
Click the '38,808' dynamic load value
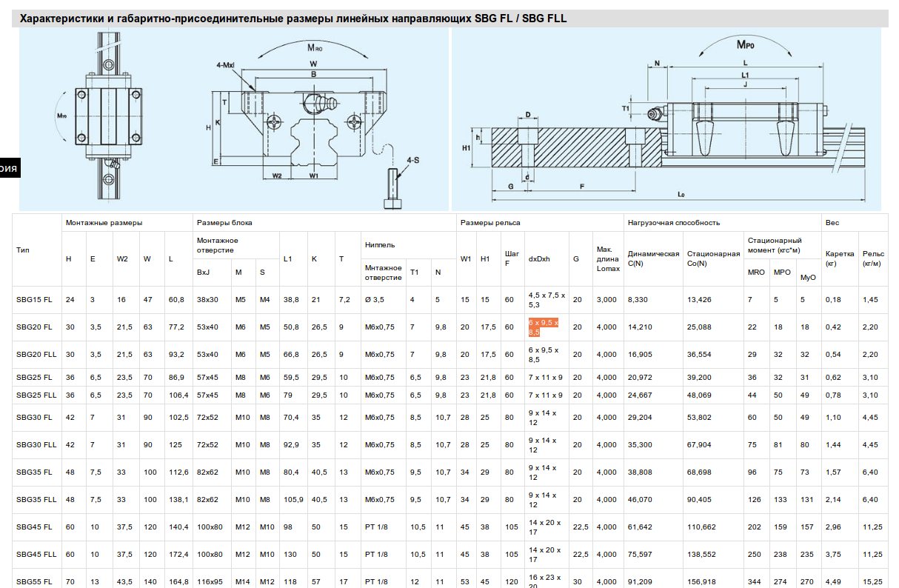[x=640, y=472]
